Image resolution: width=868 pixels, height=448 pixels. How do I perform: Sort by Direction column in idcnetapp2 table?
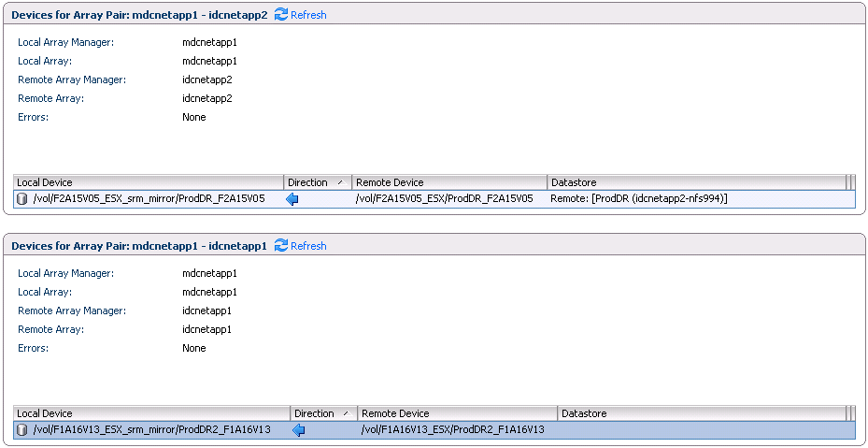coord(318,182)
